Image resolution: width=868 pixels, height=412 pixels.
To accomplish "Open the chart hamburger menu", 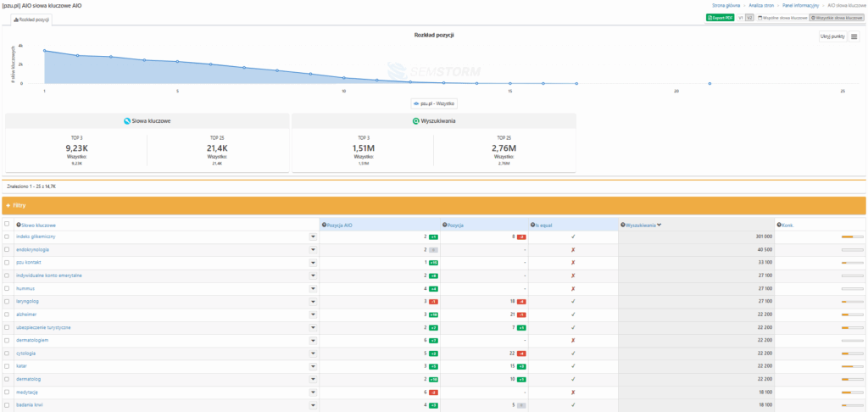I will 854,36.
